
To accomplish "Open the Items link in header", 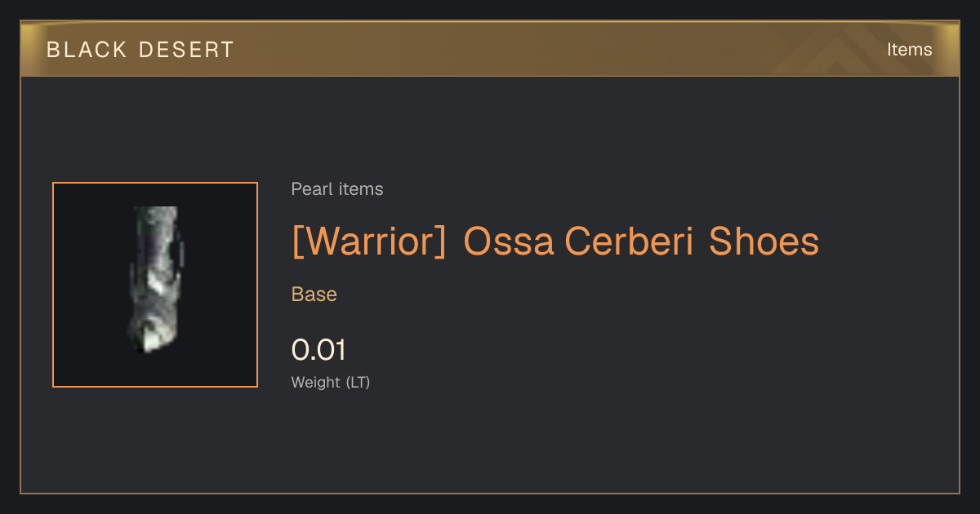I will pyautogui.click(x=909, y=50).
